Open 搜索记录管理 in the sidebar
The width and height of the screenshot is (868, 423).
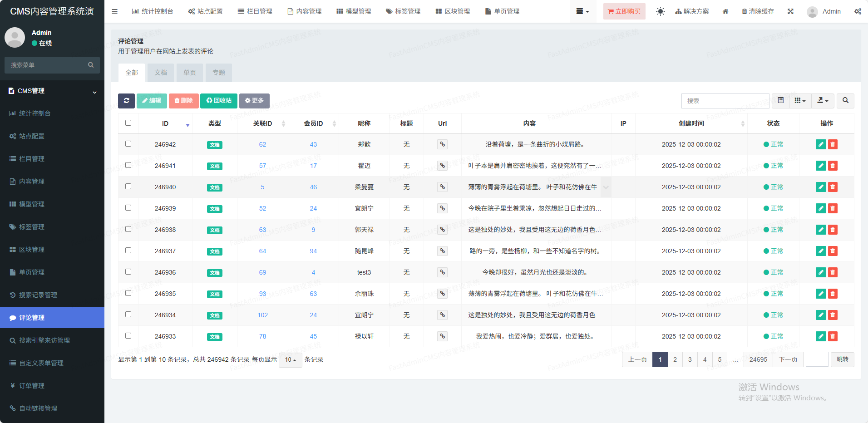tap(38, 295)
